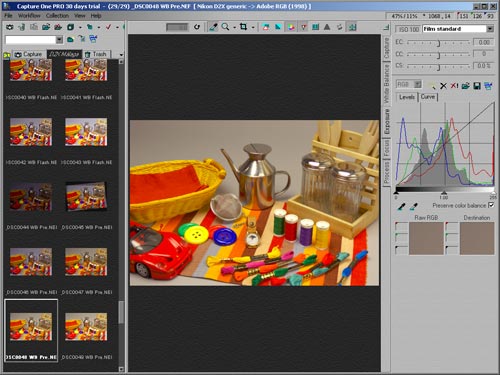Open the vertical Focus side tab
The width and height of the screenshot is (500, 375).
pyautogui.click(x=386, y=148)
